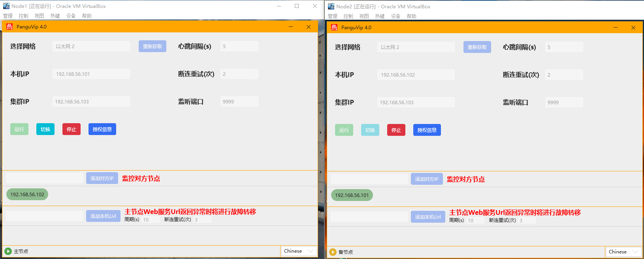The width and height of the screenshot is (644, 259).
Task: Click the peer IP input box in Node1
Action: pos(45,178)
